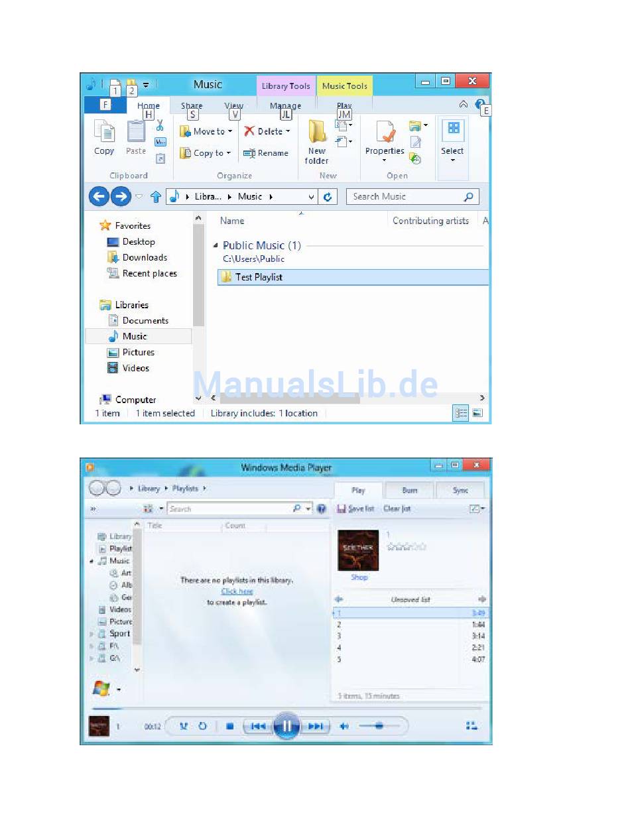Open the Home ribbon tab
Screen dimensions: 630x840
pos(149,105)
